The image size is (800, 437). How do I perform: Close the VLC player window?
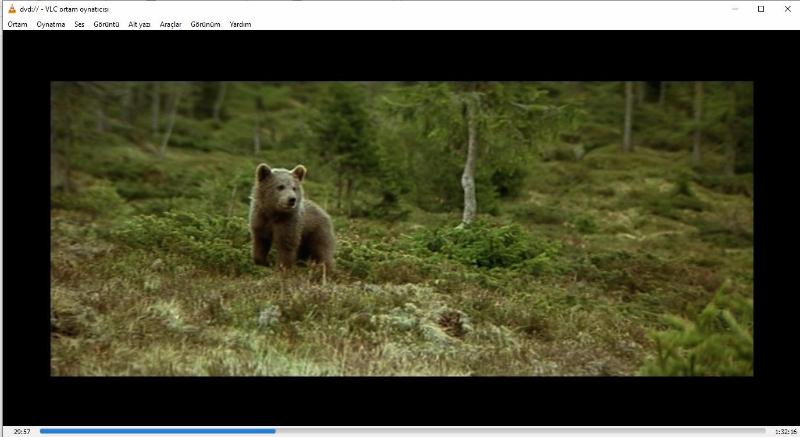pos(787,9)
